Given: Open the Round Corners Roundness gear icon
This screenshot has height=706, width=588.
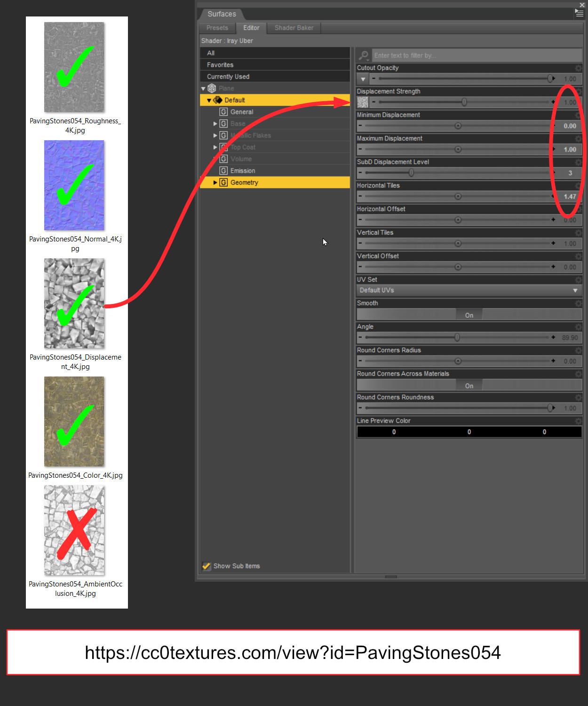Looking at the screenshot, I should (579, 398).
